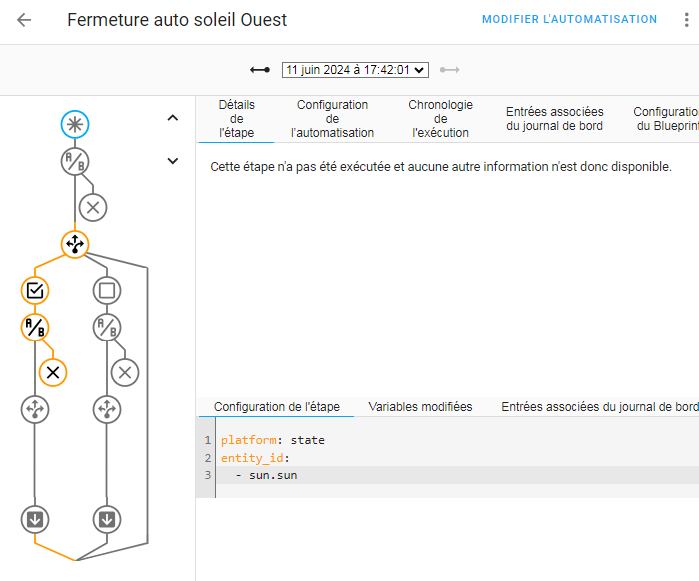Select the orange A/B condition node
Image resolution: width=699 pixels, height=581 pixels.
pyautogui.click(x=35, y=327)
